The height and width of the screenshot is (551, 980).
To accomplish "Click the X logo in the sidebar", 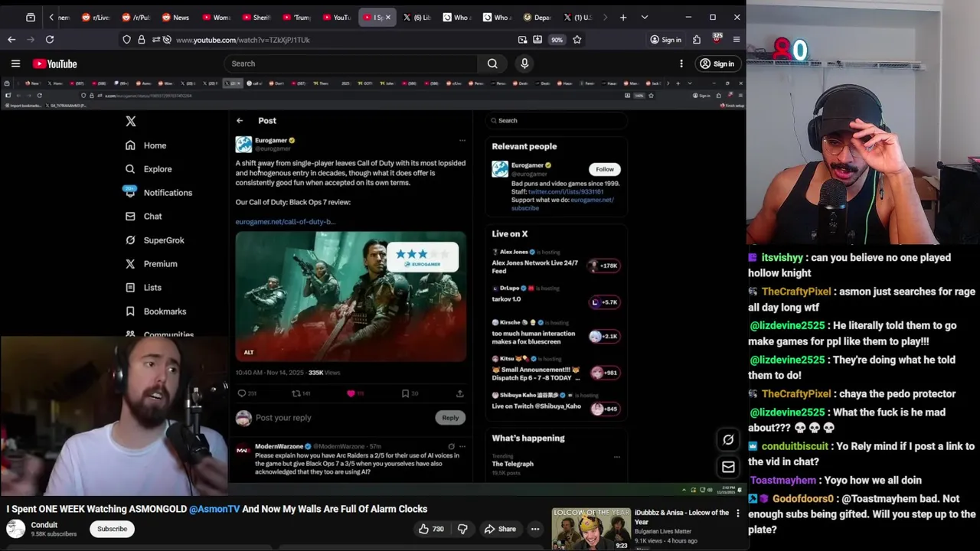I will pos(131,121).
